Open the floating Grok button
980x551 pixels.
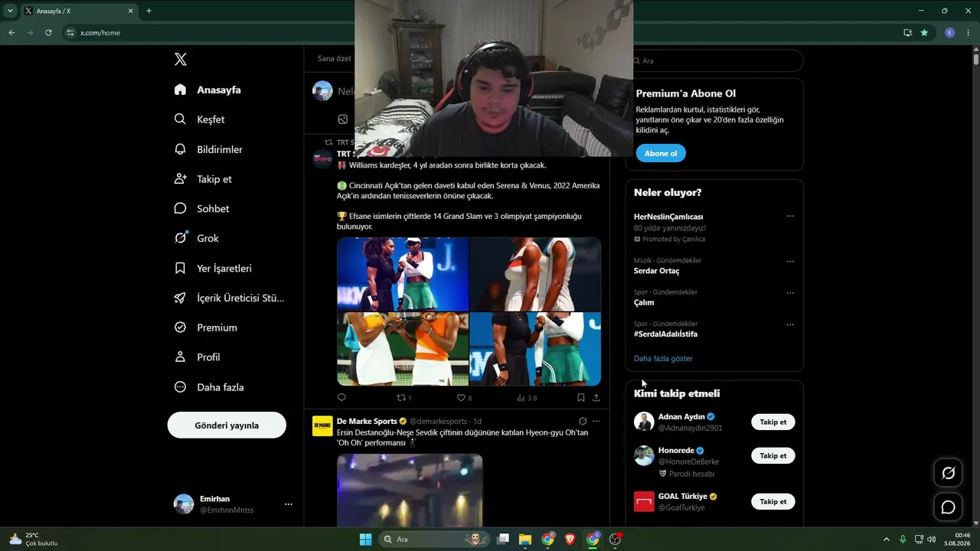pyautogui.click(x=948, y=473)
